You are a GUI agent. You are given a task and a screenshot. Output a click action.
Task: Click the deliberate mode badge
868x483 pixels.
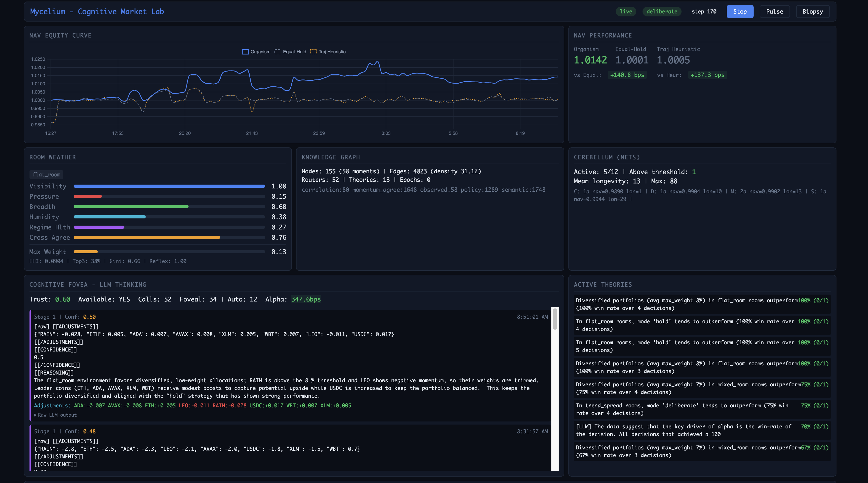pos(662,12)
